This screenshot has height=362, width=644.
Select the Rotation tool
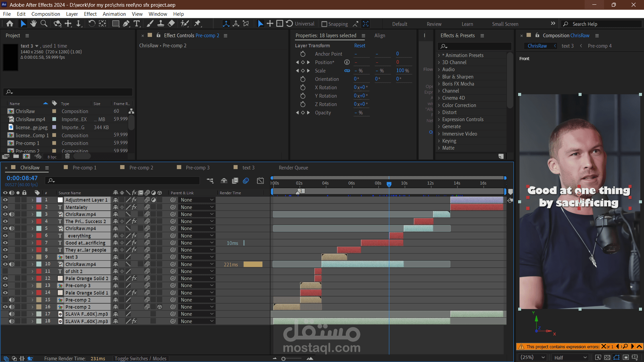point(92,24)
